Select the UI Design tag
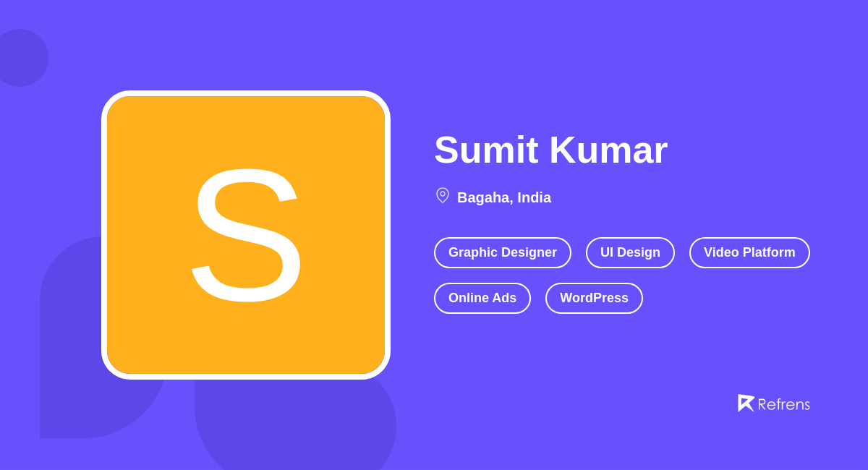868x470 pixels. 630,252
